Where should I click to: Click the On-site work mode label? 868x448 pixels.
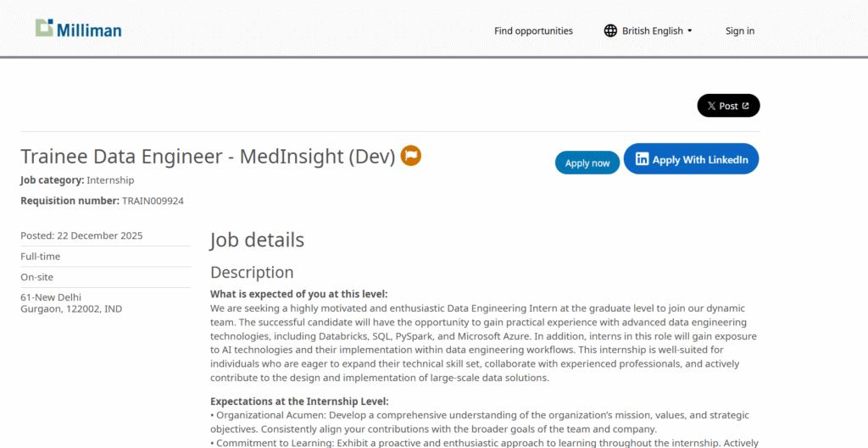[x=37, y=277]
